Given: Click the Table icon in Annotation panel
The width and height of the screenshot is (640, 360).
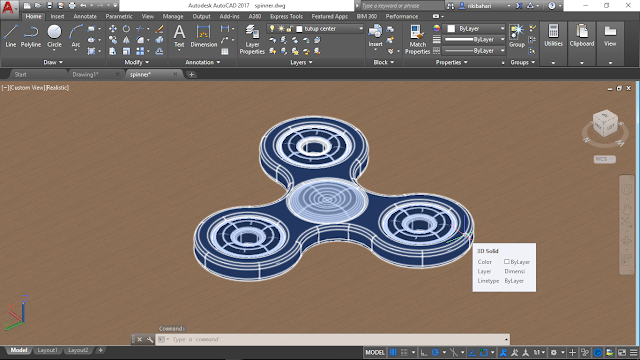Looking at the screenshot, I should (225, 51).
